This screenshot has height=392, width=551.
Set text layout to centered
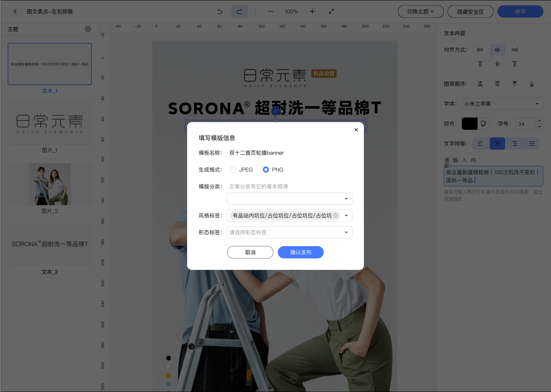click(497, 144)
